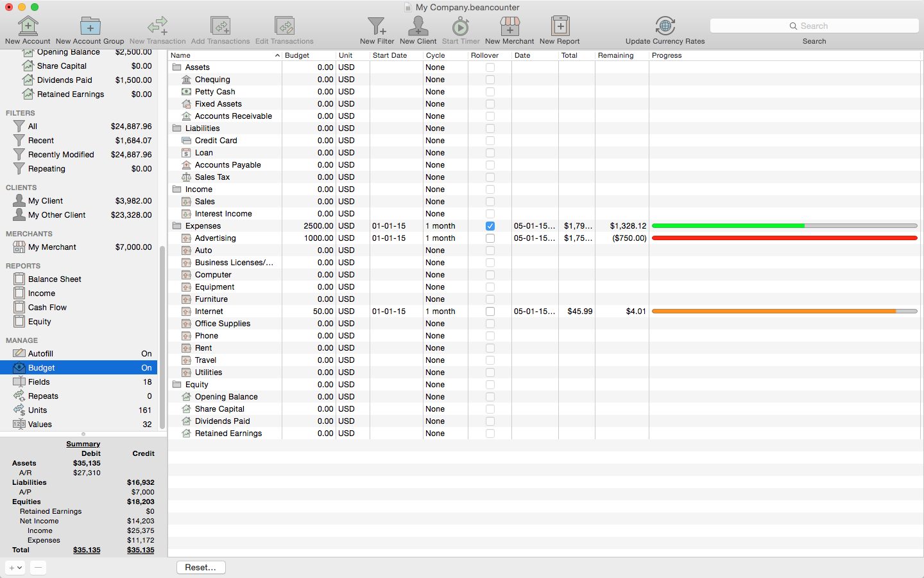Click the remove (minus) button
Viewport: 924px width, 578px height.
coord(38,568)
